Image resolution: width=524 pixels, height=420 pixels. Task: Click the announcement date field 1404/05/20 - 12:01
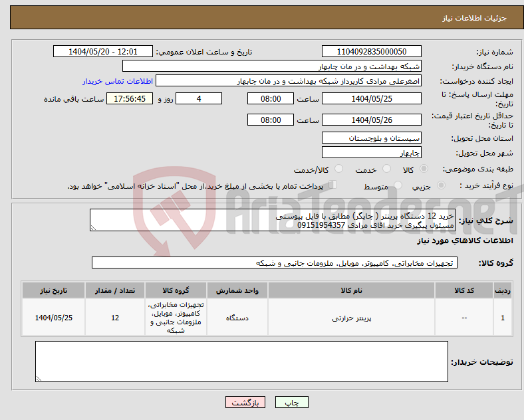coord(103,51)
